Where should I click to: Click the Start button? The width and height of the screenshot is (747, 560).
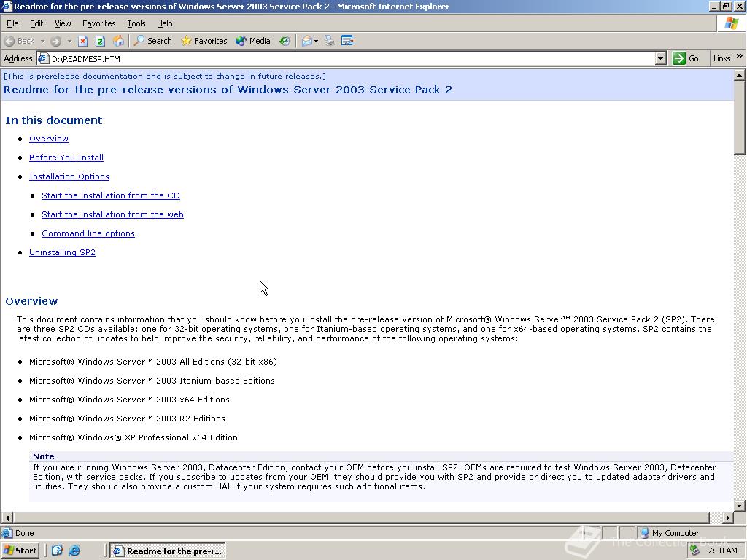tap(20, 551)
